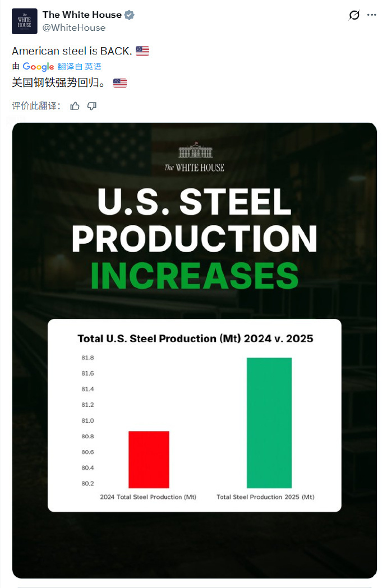Click the red 2024 steel production bar
Viewport: 387px width, 588px height.
tap(149, 459)
